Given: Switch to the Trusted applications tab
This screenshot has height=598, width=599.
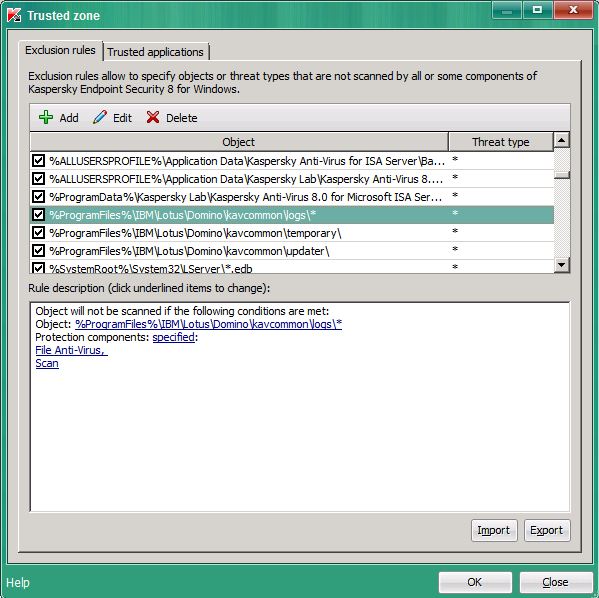Looking at the screenshot, I should click(155, 52).
